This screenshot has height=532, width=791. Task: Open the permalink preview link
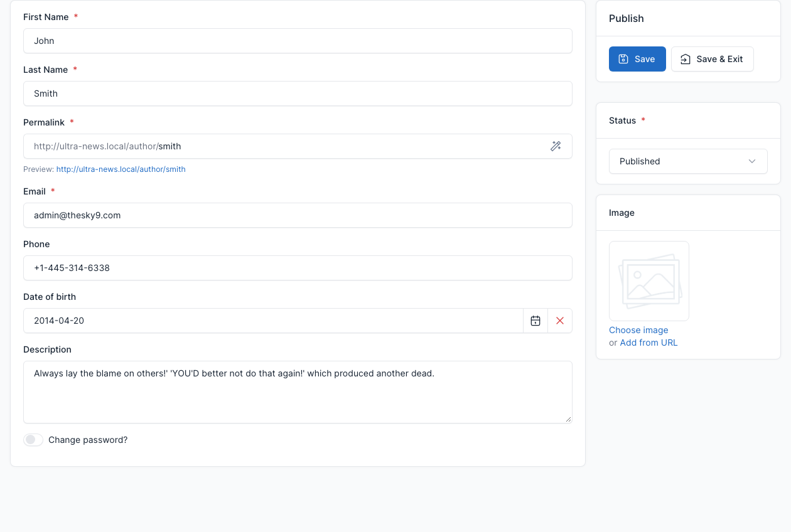pyautogui.click(x=121, y=169)
